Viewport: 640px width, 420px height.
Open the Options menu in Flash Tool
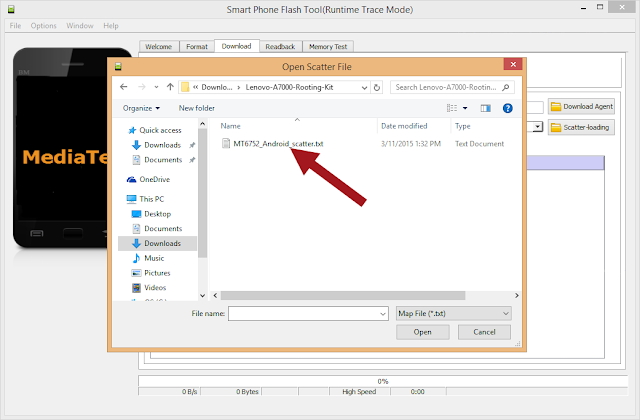coord(43,26)
